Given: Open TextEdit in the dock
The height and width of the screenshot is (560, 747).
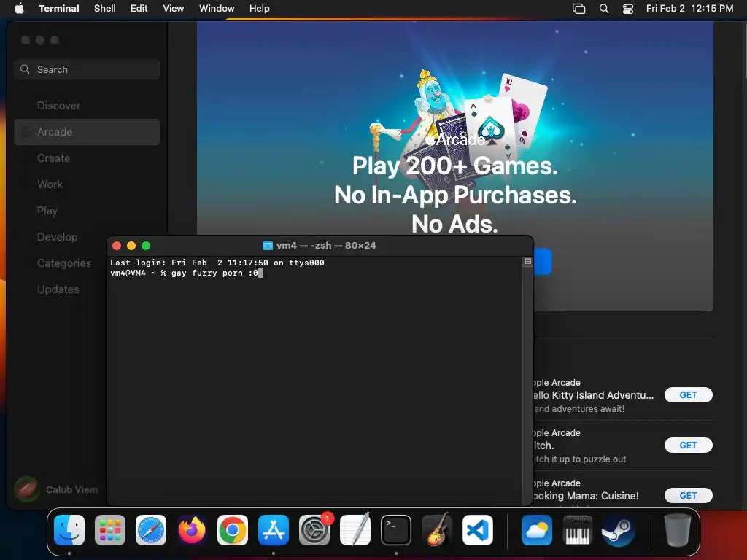Looking at the screenshot, I should tap(355, 530).
